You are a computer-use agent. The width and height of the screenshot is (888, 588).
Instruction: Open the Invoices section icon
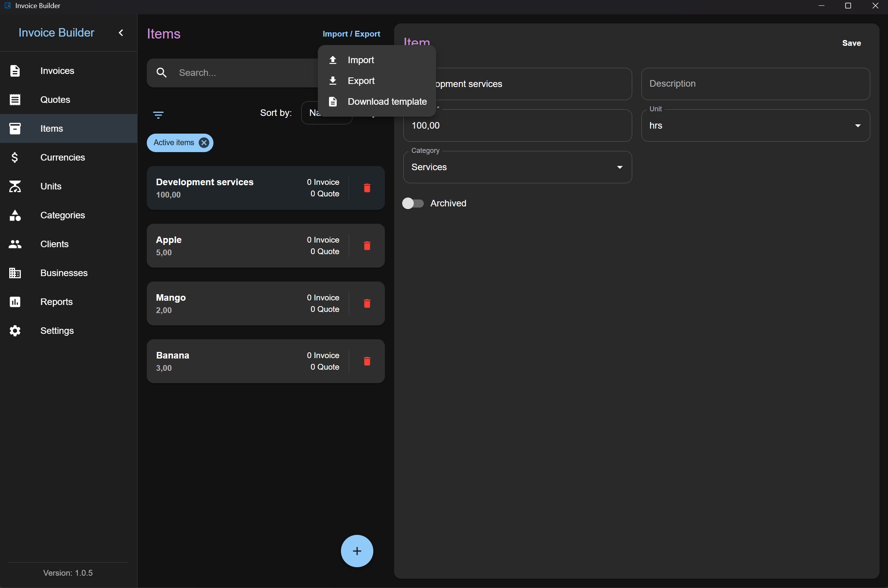(15, 71)
